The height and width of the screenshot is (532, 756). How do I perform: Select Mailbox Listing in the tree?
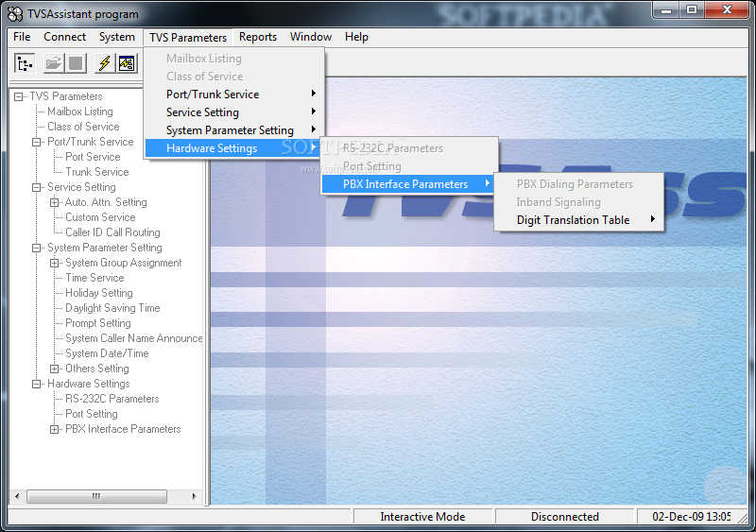point(80,112)
